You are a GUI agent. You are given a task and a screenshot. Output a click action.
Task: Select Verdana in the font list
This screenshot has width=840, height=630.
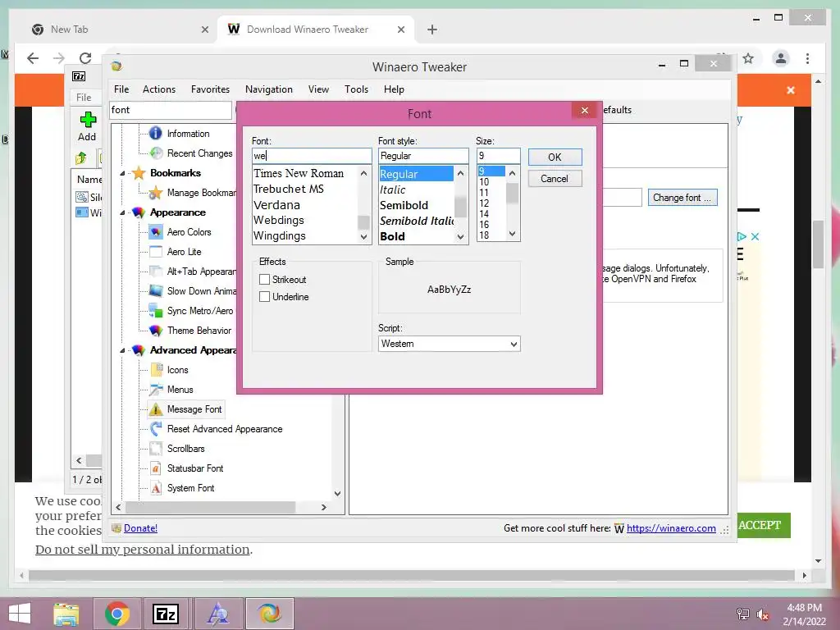pos(277,205)
